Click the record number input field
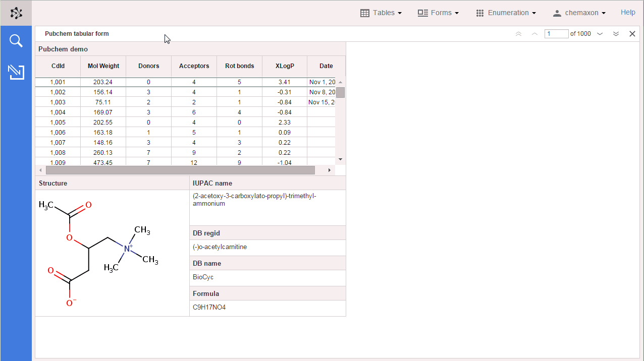The width and height of the screenshot is (644, 361). pos(556,34)
